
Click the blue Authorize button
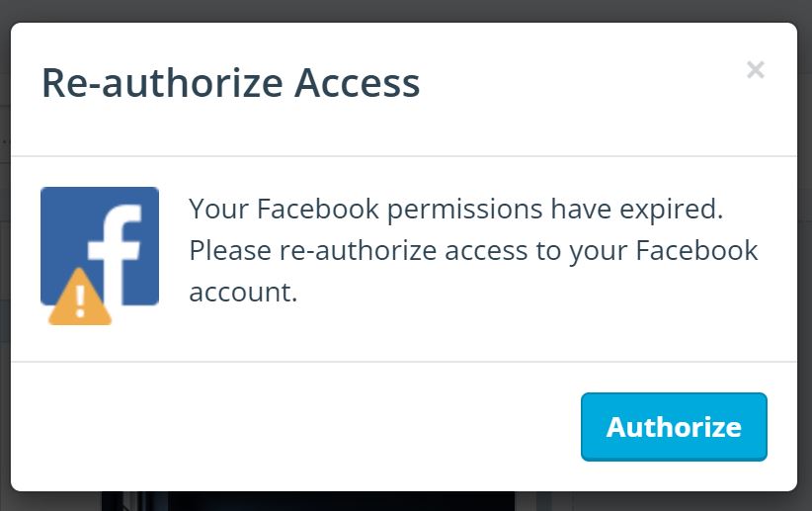[674, 427]
